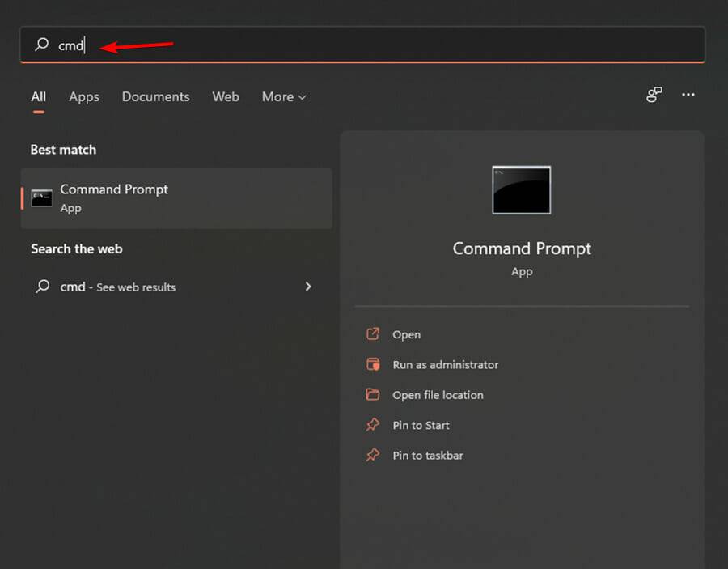Image resolution: width=728 pixels, height=569 pixels.
Task: Click inside the search text field
Action: (x=364, y=45)
